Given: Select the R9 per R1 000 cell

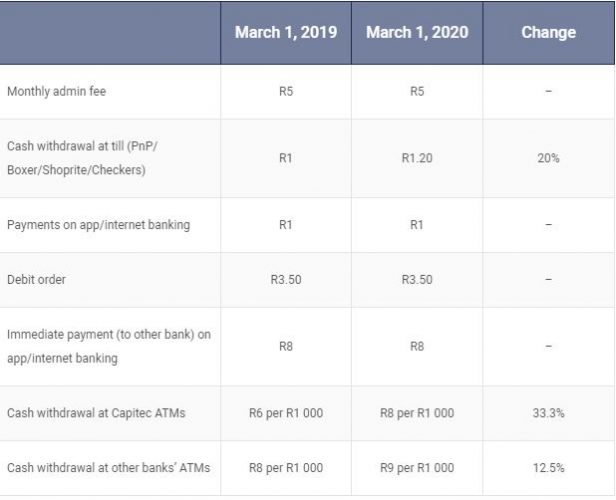Looking at the screenshot, I should (x=417, y=468).
